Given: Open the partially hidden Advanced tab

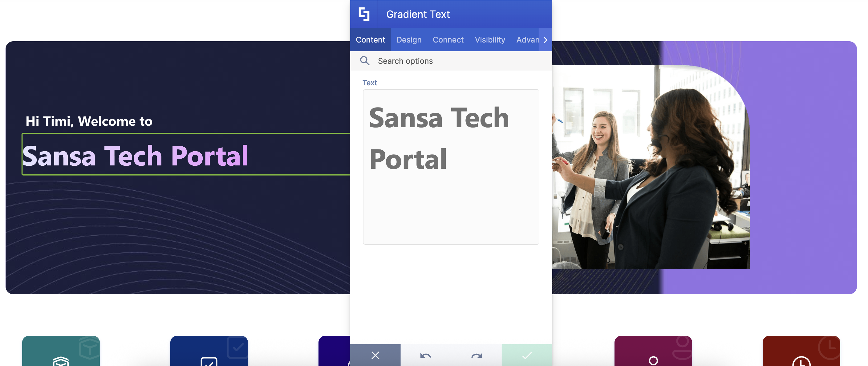Looking at the screenshot, I should (527, 40).
